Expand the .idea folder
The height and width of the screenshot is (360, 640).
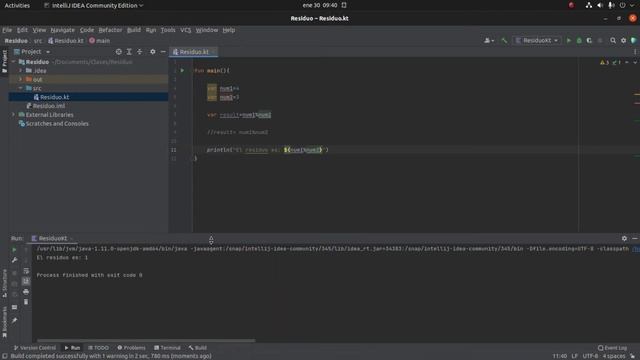tap(21, 71)
